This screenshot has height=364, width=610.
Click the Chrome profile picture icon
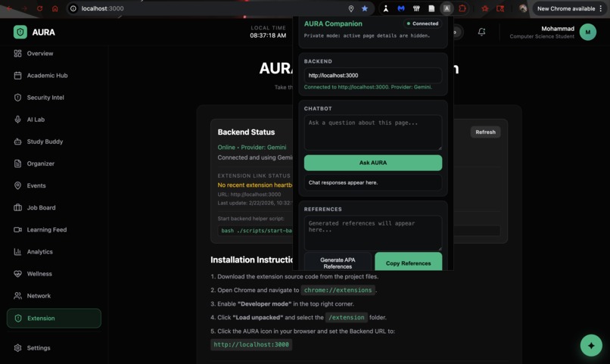pos(523,8)
